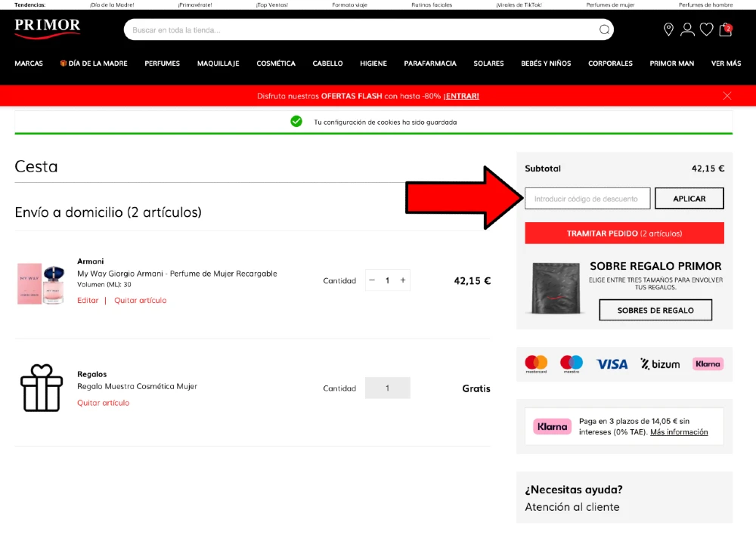756x535 pixels.
Task: Click the My Way perfume thumbnail
Action: (41, 284)
